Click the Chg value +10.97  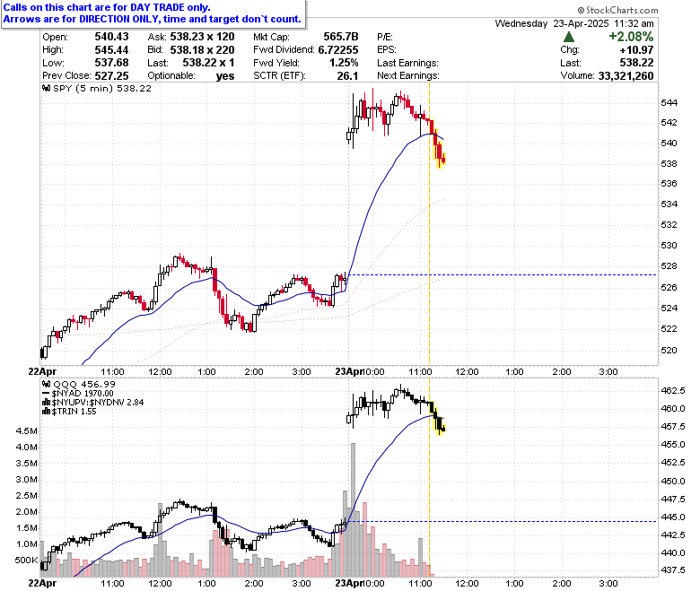(x=636, y=50)
